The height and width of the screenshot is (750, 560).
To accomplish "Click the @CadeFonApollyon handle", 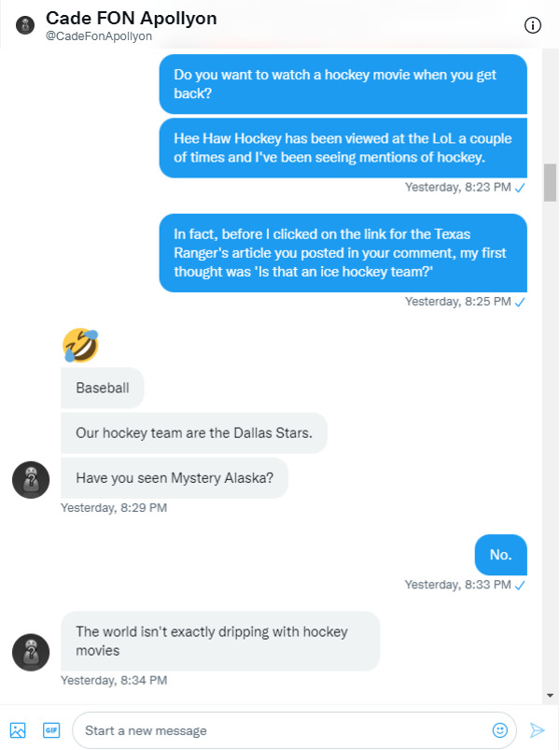I will pyautogui.click(x=98, y=36).
